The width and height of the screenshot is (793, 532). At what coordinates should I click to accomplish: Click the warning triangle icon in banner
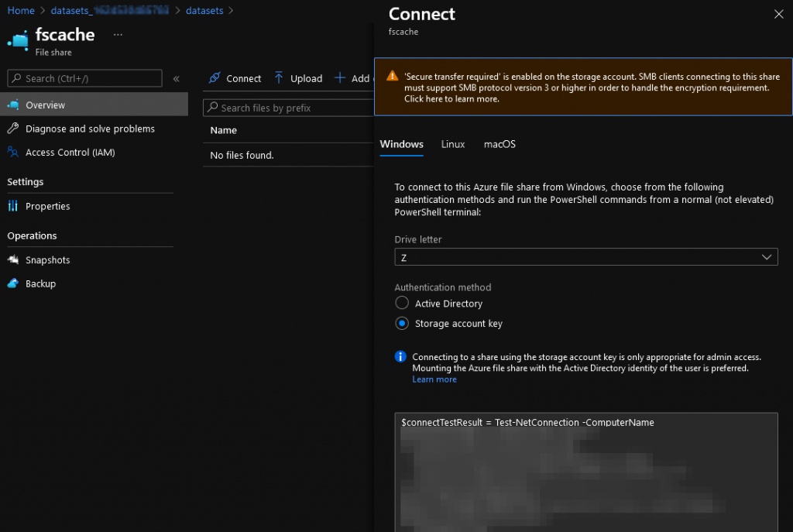pyautogui.click(x=393, y=77)
